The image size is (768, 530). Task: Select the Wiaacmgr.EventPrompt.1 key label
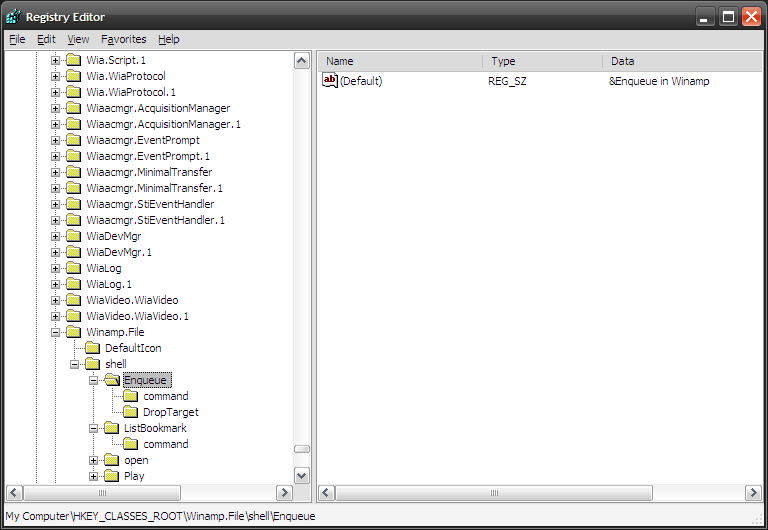tap(148, 156)
